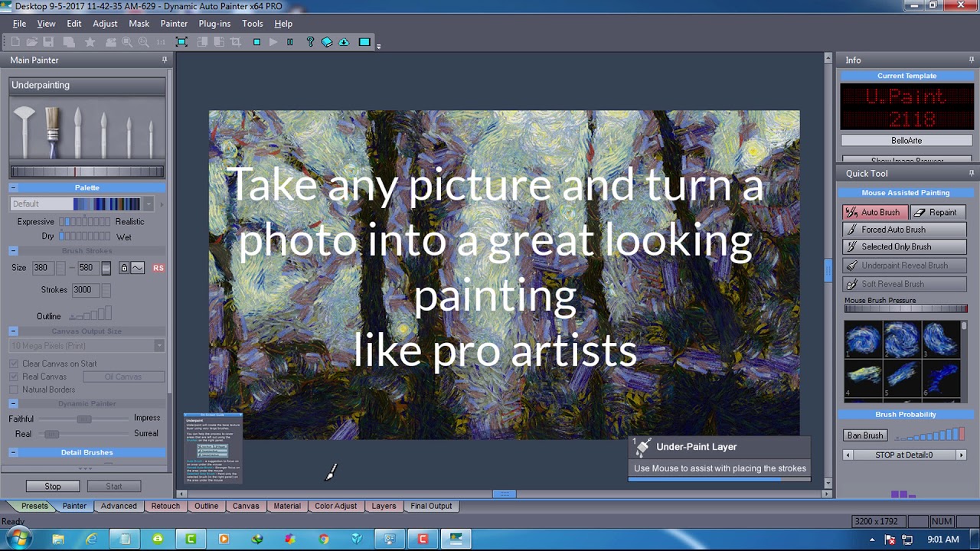This screenshot has height=551, width=980.
Task: Select brush thumbnail number 2
Action: point(902,340)
